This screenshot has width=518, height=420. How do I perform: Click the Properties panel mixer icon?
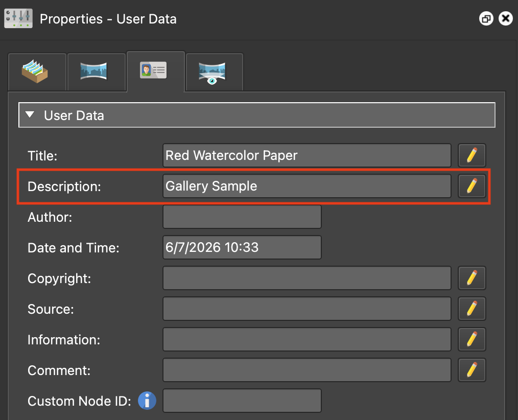18,18
